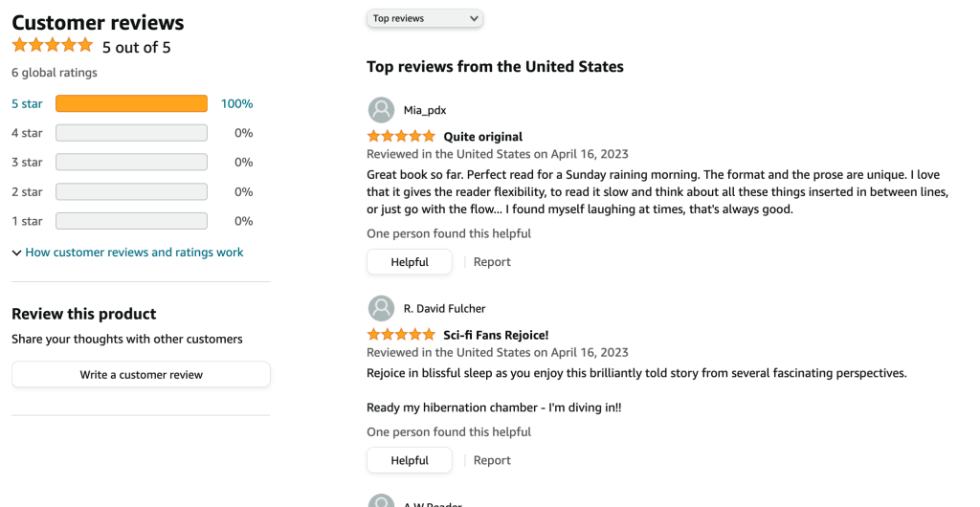980x507 pixels.
Task: Click the 100% five-star percentage link
Action: pyautogui.click(x=236, y=103)
